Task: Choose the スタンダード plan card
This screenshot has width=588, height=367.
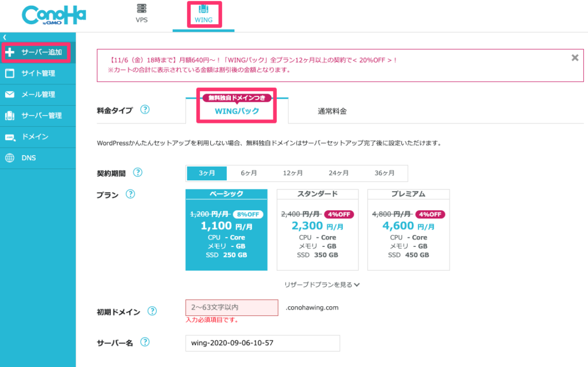Action: click(318, 230)
